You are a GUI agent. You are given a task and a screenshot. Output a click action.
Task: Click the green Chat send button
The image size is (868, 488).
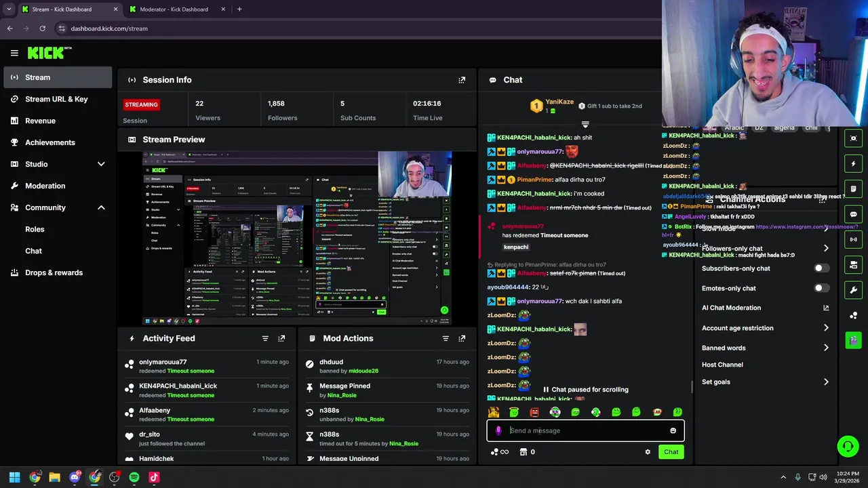[x=671, y=452]
